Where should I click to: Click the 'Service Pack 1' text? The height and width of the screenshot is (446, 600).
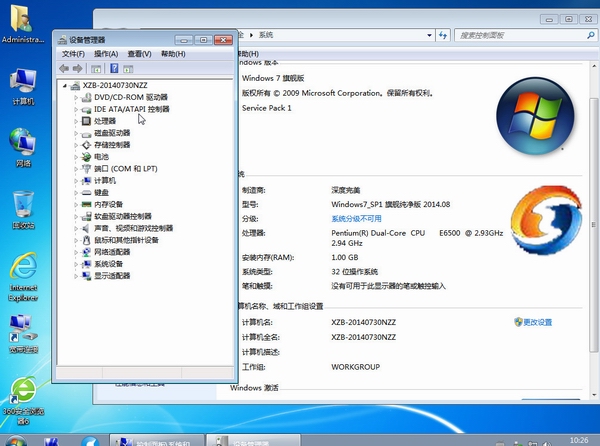(267, 108)
